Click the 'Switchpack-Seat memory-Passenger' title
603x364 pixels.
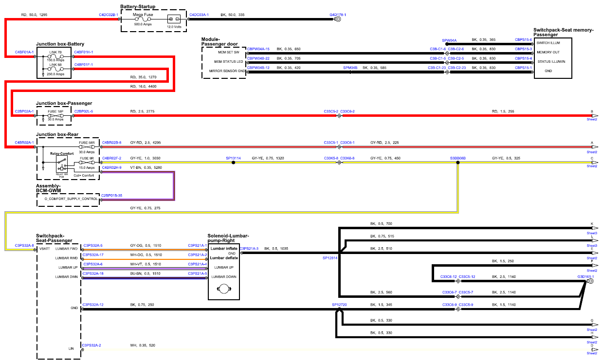[563, 32]
